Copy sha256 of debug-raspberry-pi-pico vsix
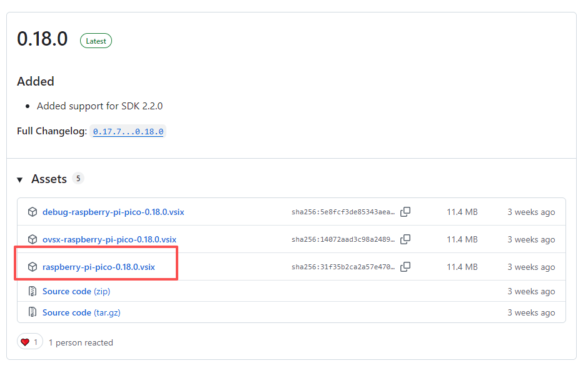 405,212
